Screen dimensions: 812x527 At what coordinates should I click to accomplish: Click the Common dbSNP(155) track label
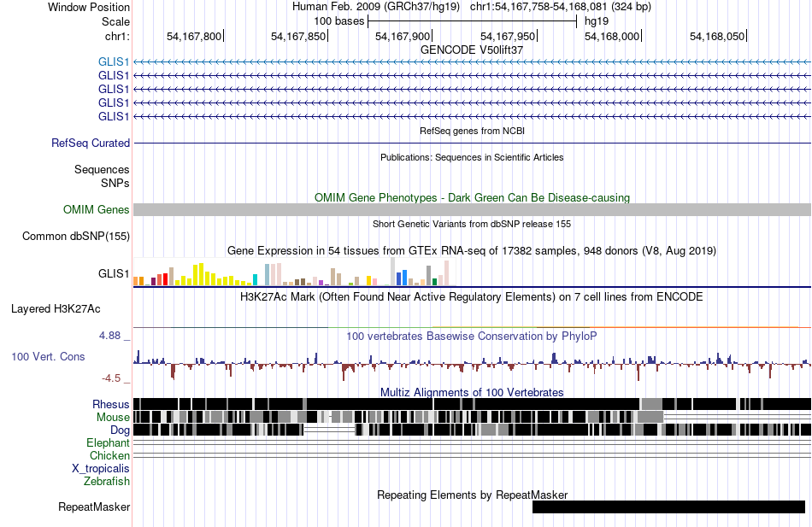point(75,236)
